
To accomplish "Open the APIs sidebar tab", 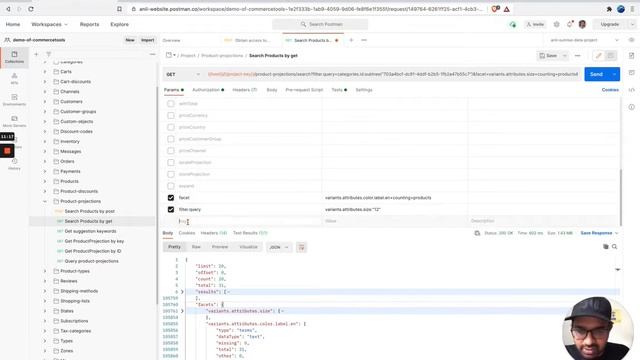I will [14, 78].
